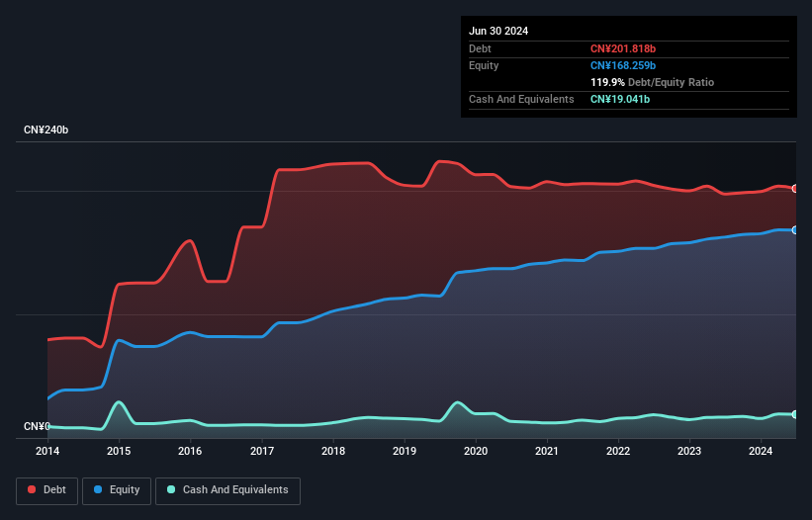Click the 2017 x-axis label
The height and width of the screenshot is (520, 812).
(262, 451)
